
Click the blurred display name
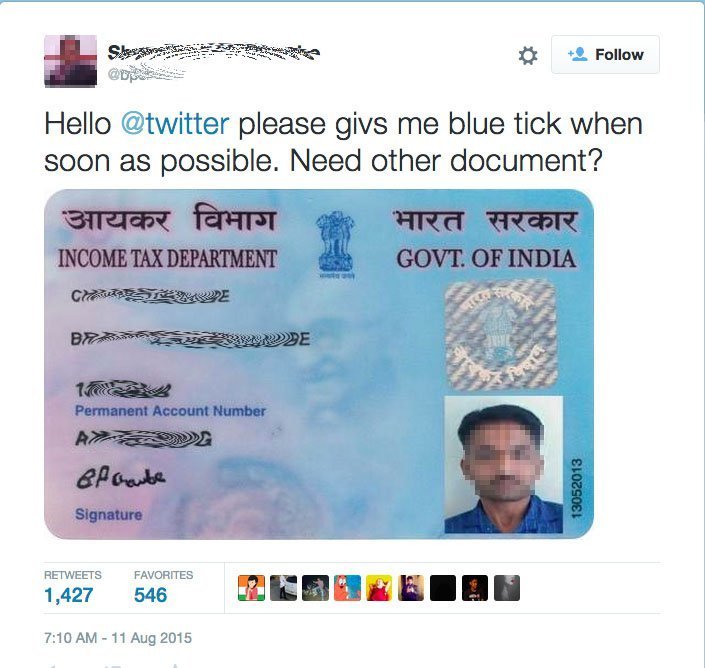point(214,53)
